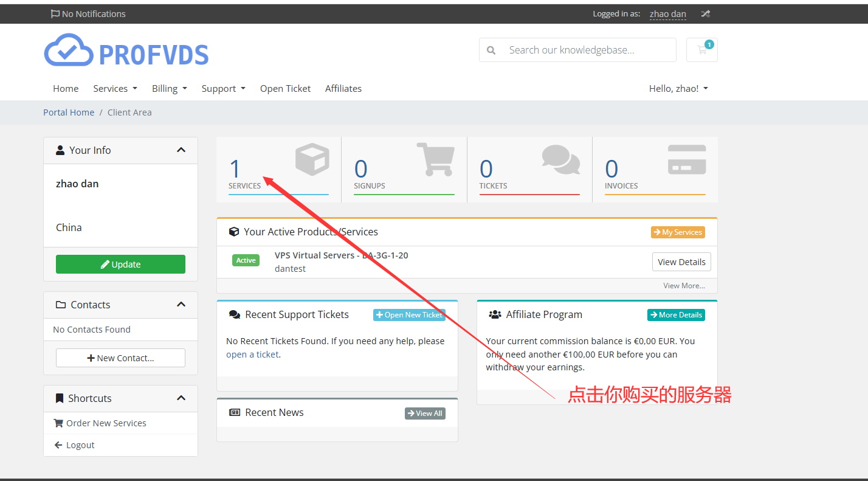Expand the Hello, zhao! account menu
This screenshot has width=868, height=481.
[x=678, y=88]
